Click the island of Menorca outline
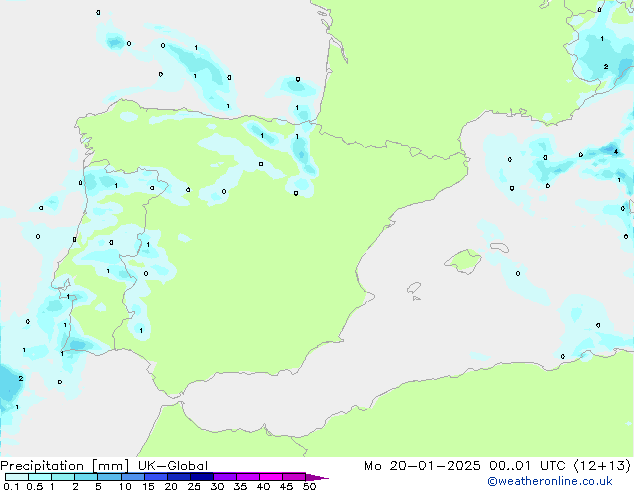Viewport: 634px width, 490px height. (x=499, y=247)
